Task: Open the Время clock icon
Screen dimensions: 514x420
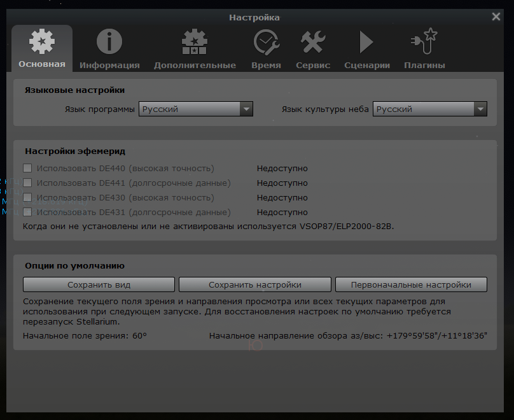Action: click(266, 42)
